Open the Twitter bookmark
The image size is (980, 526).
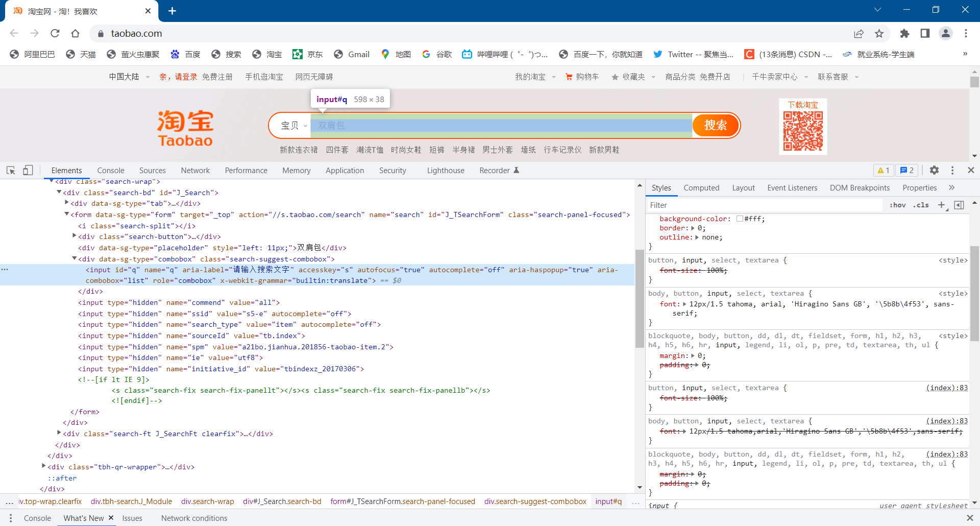[693, 54]
